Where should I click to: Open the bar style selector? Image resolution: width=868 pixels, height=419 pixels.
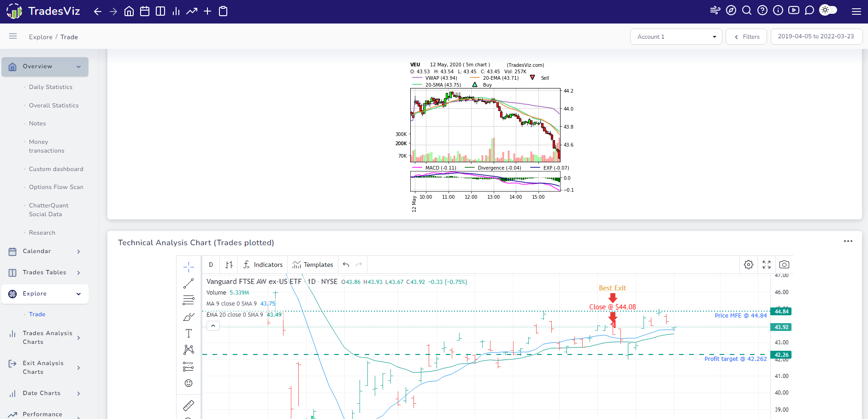[x=229, y=265]
